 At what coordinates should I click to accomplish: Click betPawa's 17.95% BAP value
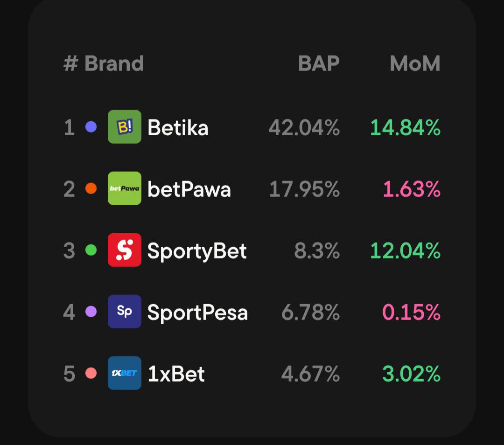[x=304, y=189]
